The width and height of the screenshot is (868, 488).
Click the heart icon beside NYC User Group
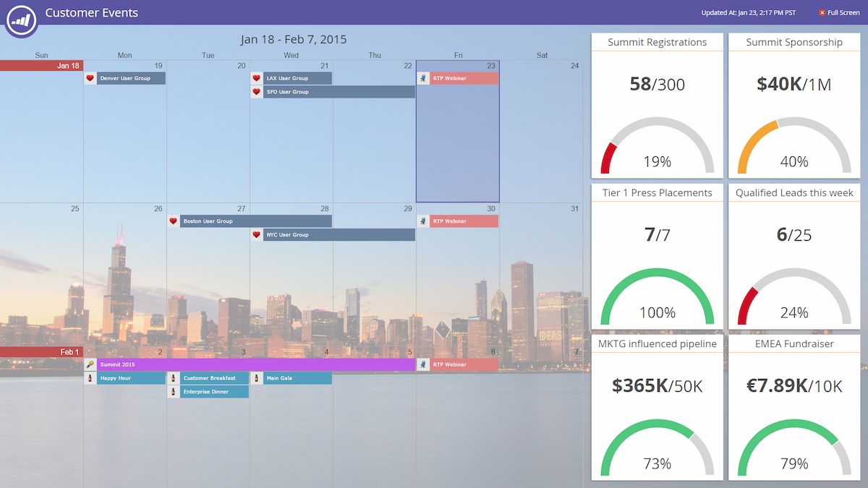tap(256, 235)
